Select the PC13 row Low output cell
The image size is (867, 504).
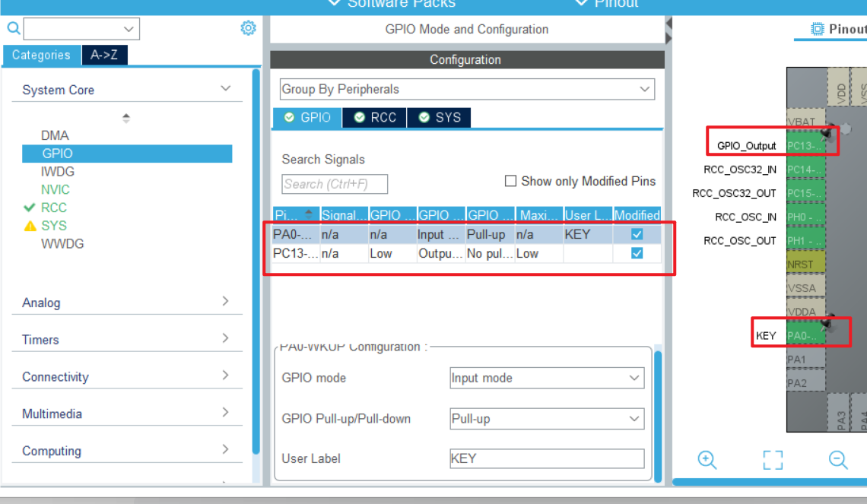click(392, 253)
